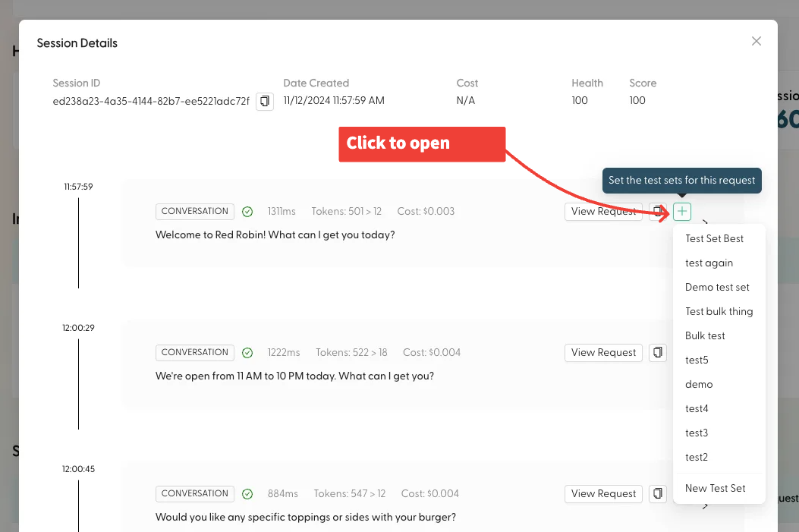The width and height of the screenshot is (799, 532).
Task: Click the CONVERSATION tag on first entry
Action: tap(194, 211)
